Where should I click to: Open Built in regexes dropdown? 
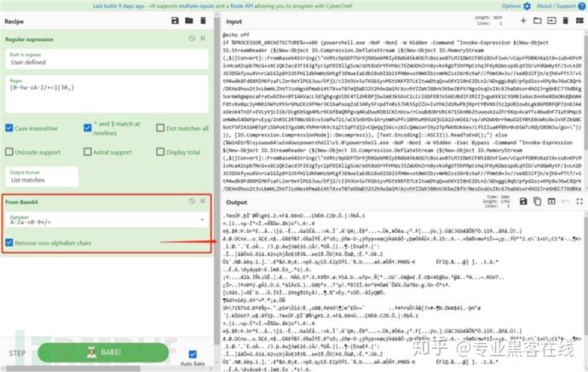pyautogui.click(x=107, y=60)
